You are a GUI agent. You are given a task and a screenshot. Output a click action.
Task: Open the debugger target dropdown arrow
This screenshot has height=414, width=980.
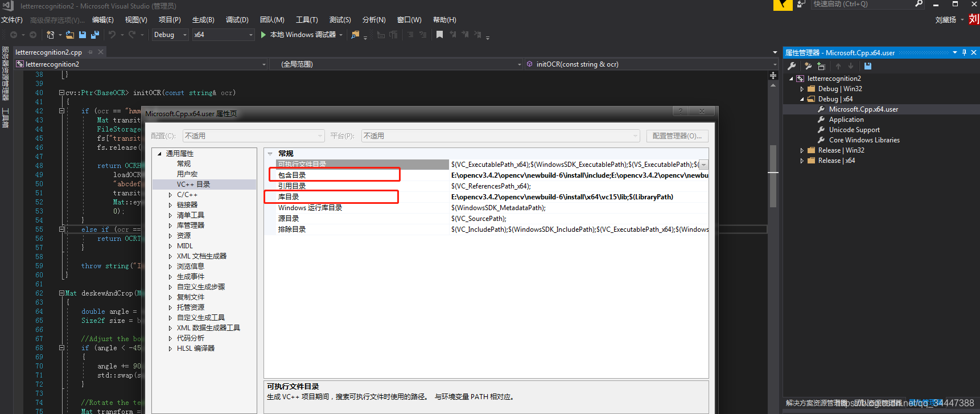click(x=341, y=35)
